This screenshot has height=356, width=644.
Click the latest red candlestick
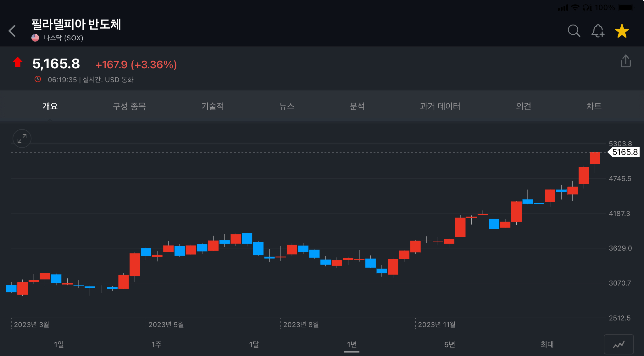click(595, 158)
